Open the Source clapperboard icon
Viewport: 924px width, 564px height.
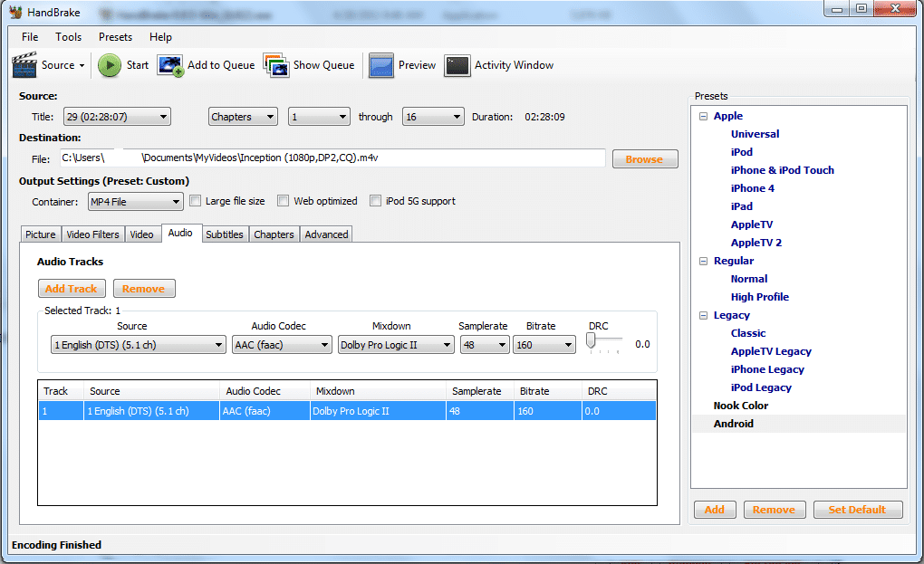coord(24,65)
